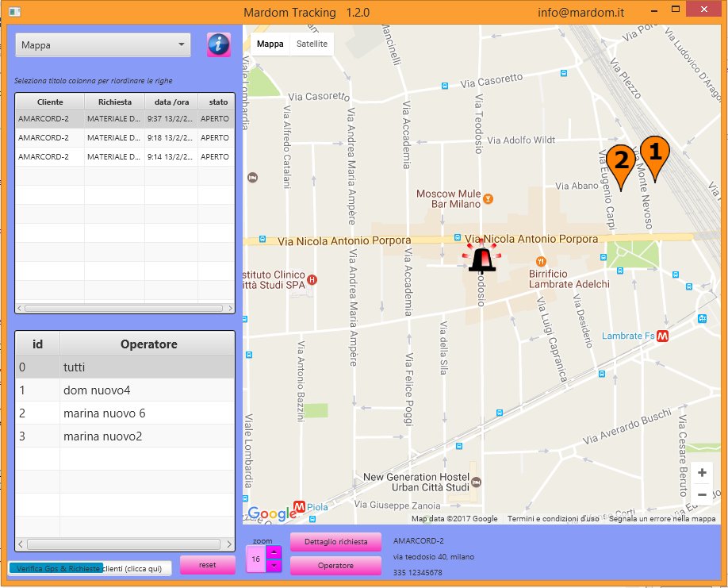Click the map zoom-in plus icon
728x588 pixels.
(702, 472)
